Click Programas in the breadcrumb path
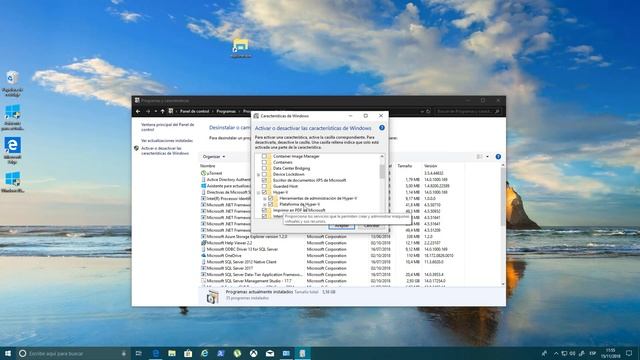The height and width of the screenshot is (360, 640). pos(226,111)
